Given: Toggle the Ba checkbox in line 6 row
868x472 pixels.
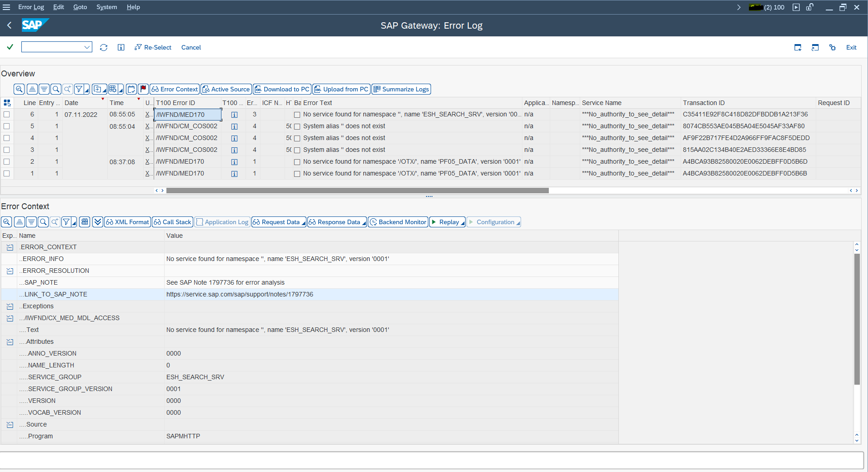Looking at the screenshot, I should [297, 115].
